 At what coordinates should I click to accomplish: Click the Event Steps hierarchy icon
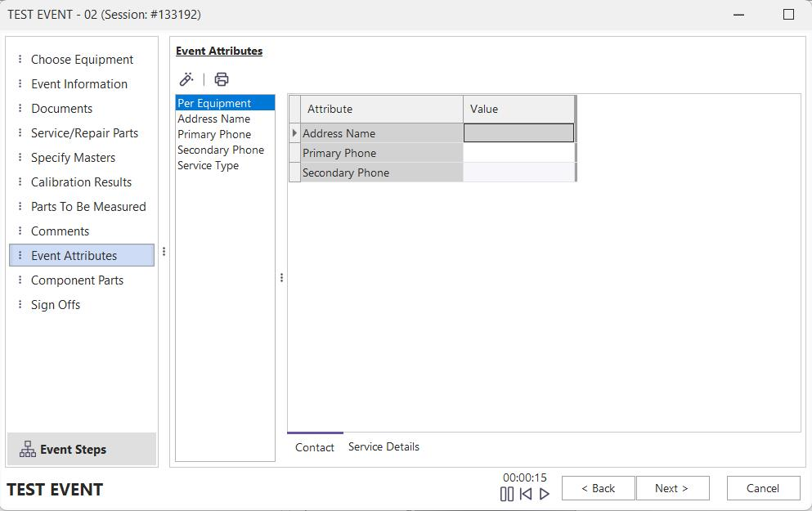tap(28, 449)
